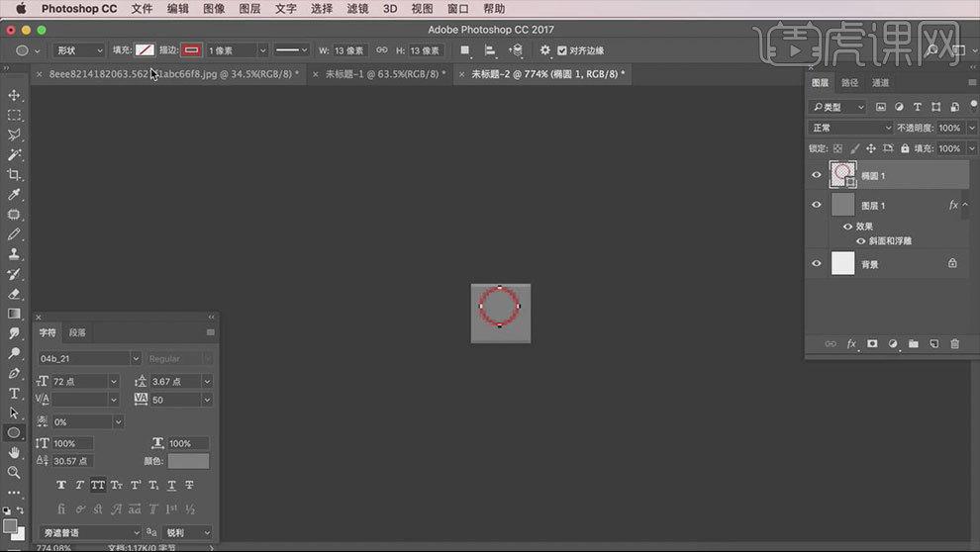
Task: Toggle Strikethrough text style
Action: tap(189, 485)
